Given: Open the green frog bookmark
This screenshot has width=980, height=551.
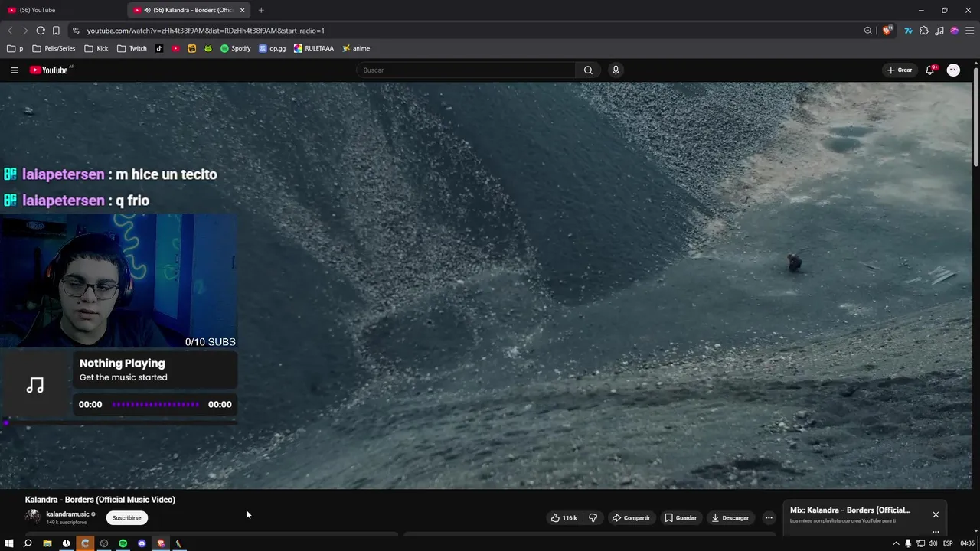Looking at the screenshot, I should (207, 48).
